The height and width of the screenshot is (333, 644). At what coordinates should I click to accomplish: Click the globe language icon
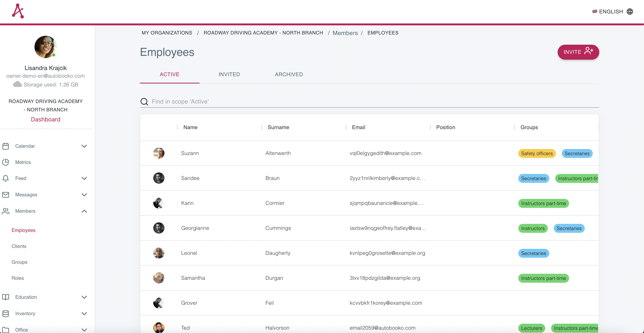pyautogui.click(x=631, y=11)
